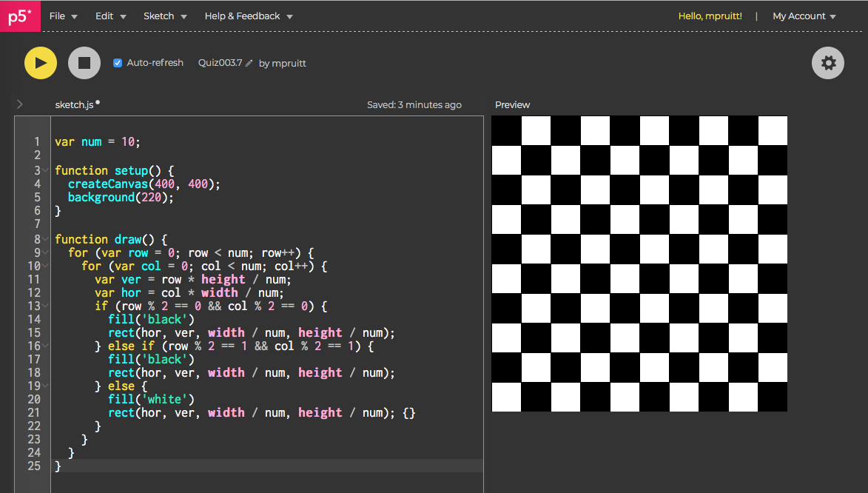Screen dimensions: 868x493
Task: Click the Hello, mpruitt! greeting
Action: click(710, 16)
